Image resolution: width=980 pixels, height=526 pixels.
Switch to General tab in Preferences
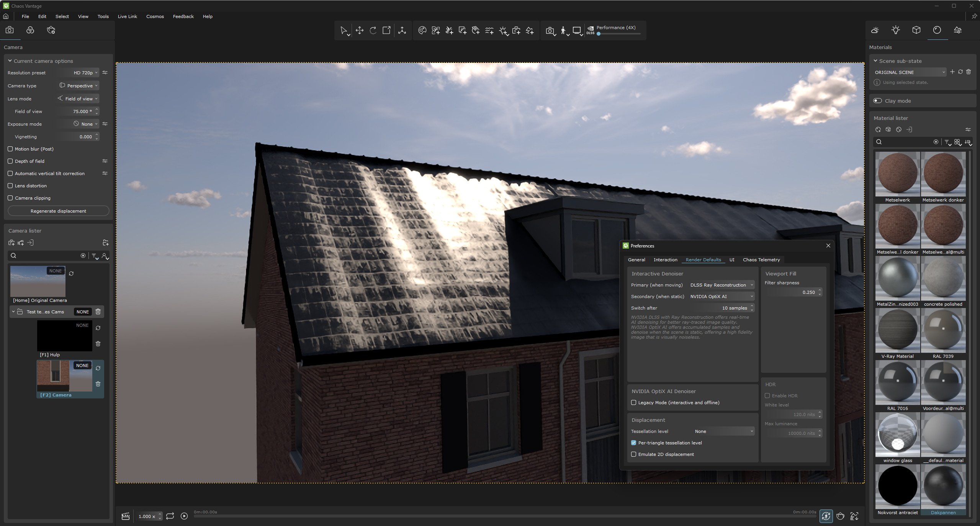point(636,260)
